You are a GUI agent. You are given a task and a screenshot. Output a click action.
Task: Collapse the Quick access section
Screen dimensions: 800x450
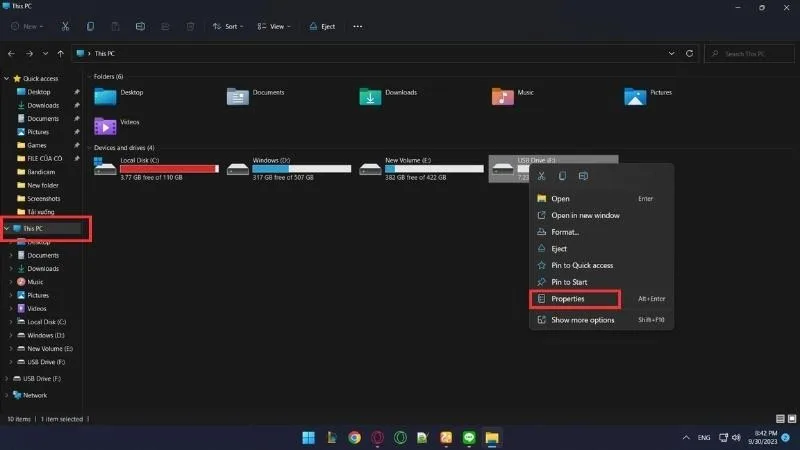point(7,79)
